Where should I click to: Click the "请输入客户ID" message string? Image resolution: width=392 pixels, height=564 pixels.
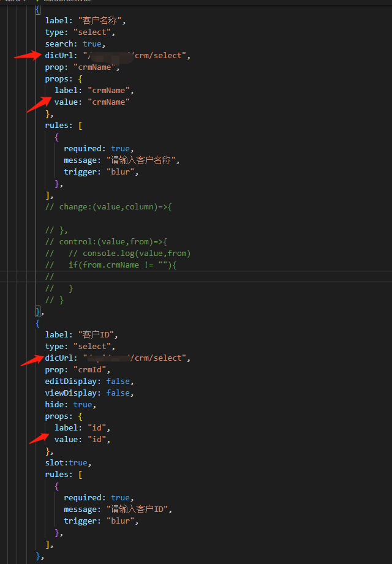point(139,509)
